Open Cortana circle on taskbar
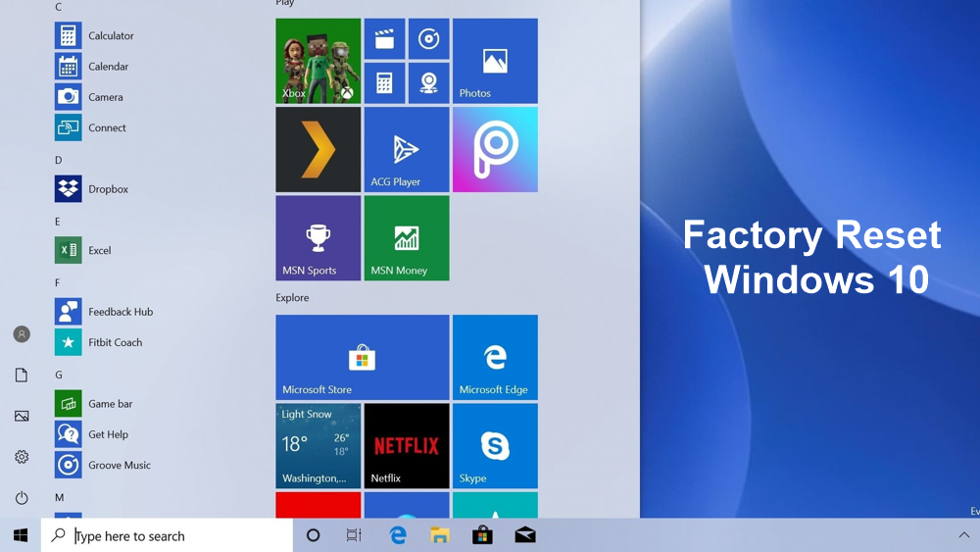The image size is (980, 552). coord(314,535)
